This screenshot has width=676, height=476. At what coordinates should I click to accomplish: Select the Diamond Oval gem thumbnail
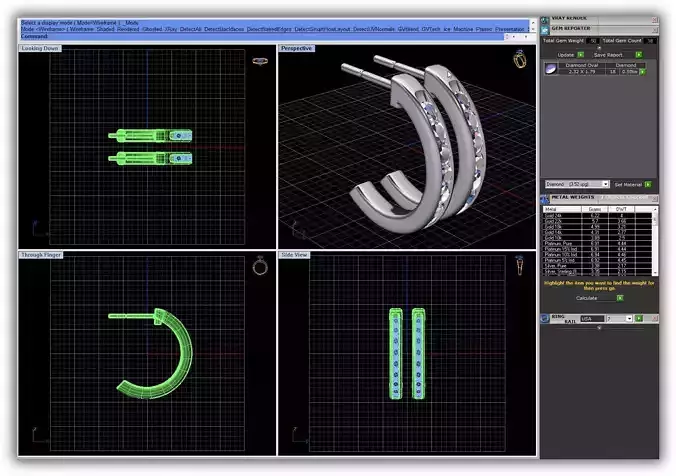[551, 69]
